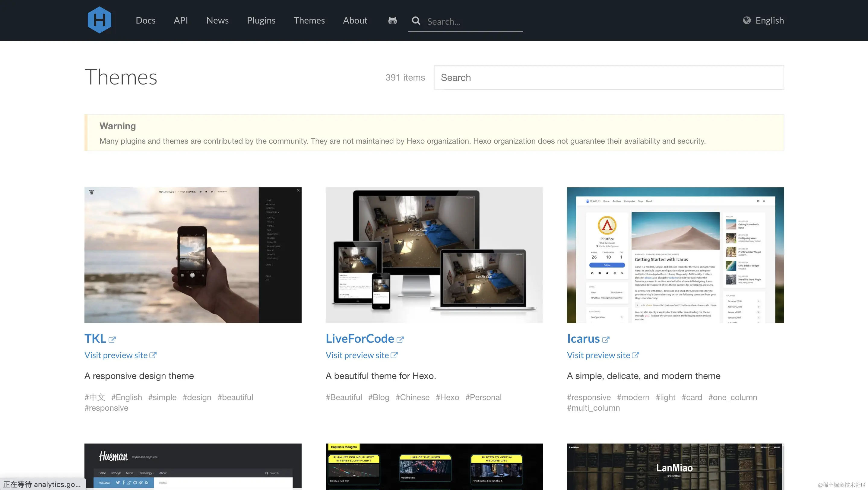Open the Docs menu item
Image resolution: width=868 pixels, height=490 pixels.
[146, 20]
